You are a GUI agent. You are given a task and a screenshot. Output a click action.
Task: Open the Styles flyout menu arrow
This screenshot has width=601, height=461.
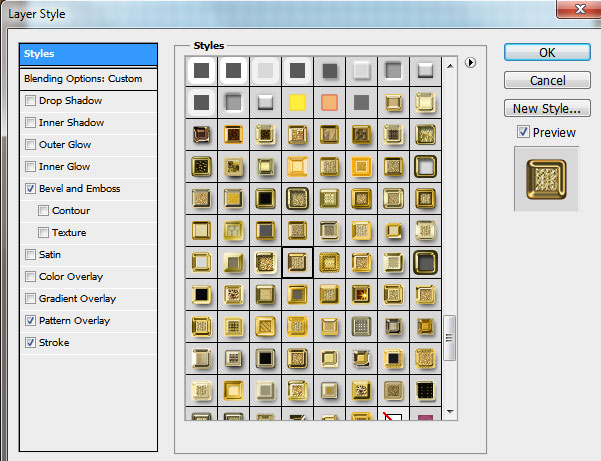(x=470, y=62)
